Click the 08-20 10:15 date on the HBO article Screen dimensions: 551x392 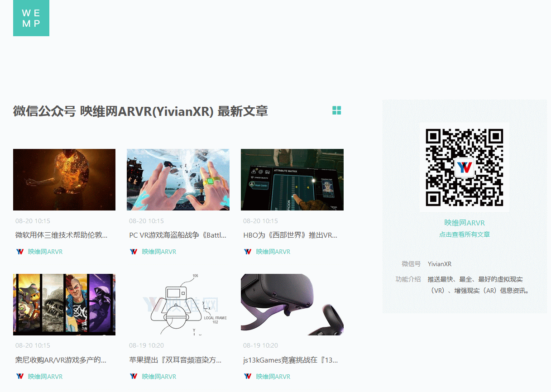point(260,221)
